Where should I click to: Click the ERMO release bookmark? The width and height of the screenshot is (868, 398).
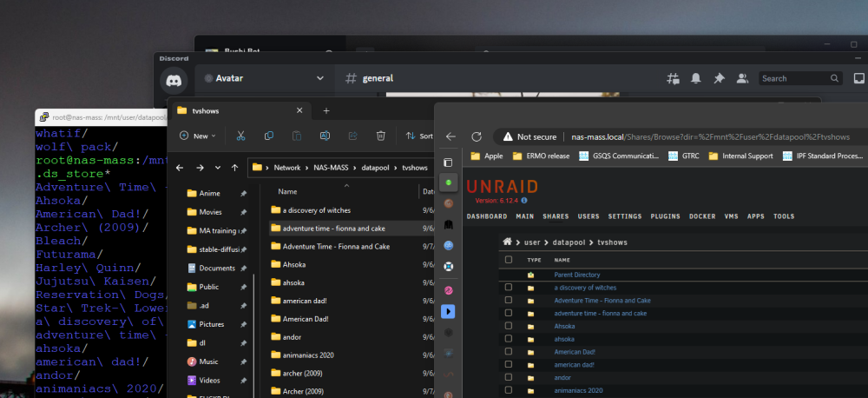pos(541,156)
